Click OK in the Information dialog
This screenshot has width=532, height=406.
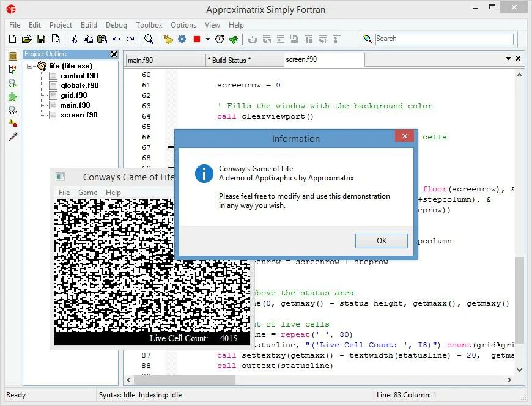click(382, 241)
